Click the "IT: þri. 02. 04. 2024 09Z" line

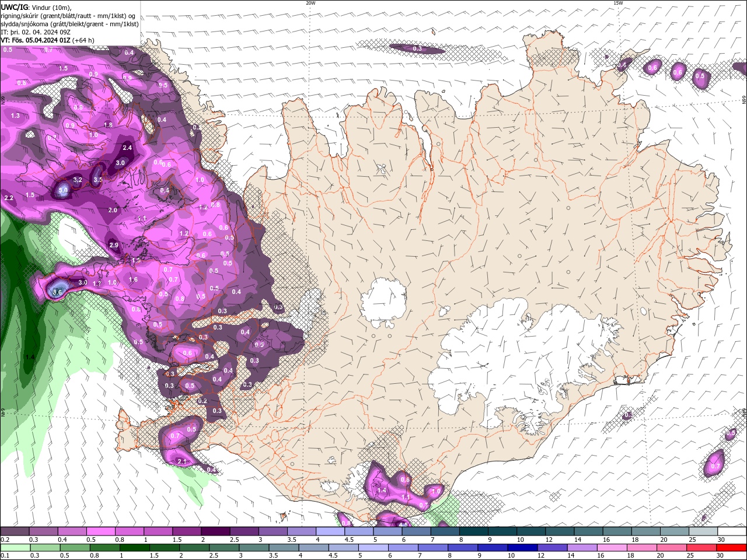36,32
